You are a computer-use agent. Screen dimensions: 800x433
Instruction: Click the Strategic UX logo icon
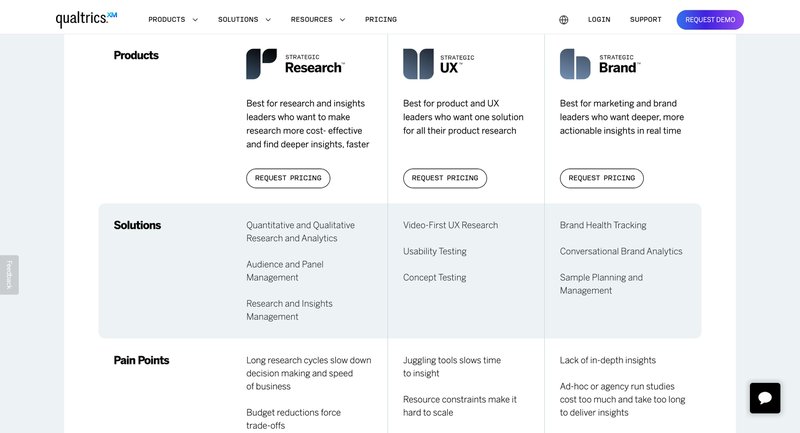click(418, 64)
